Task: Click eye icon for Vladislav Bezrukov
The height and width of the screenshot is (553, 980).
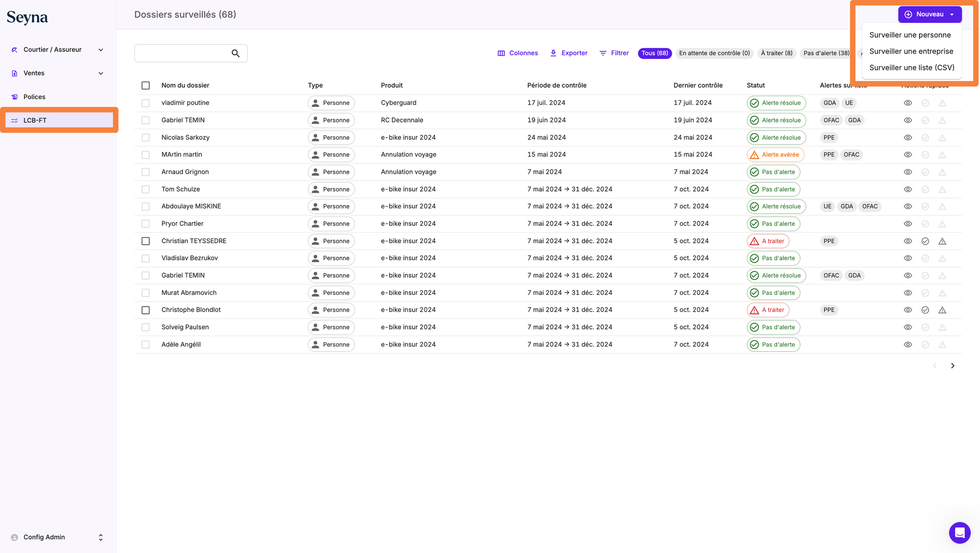Action: tap(908, 258)
